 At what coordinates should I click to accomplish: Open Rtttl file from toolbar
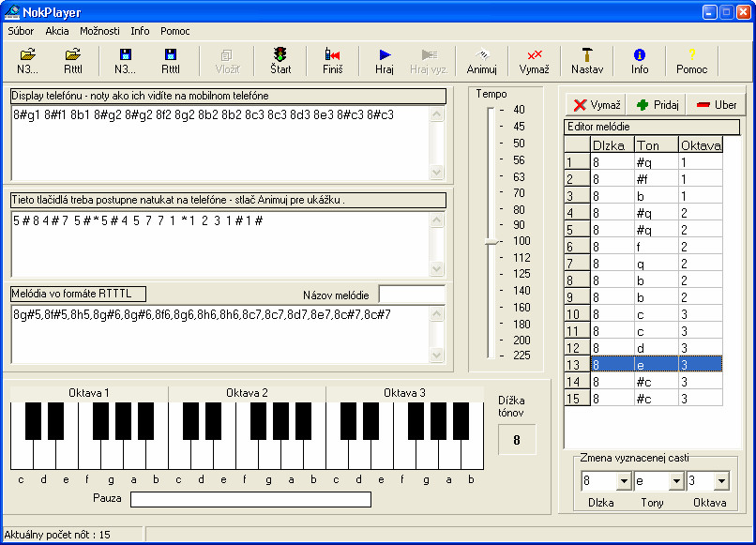(73, 61)
